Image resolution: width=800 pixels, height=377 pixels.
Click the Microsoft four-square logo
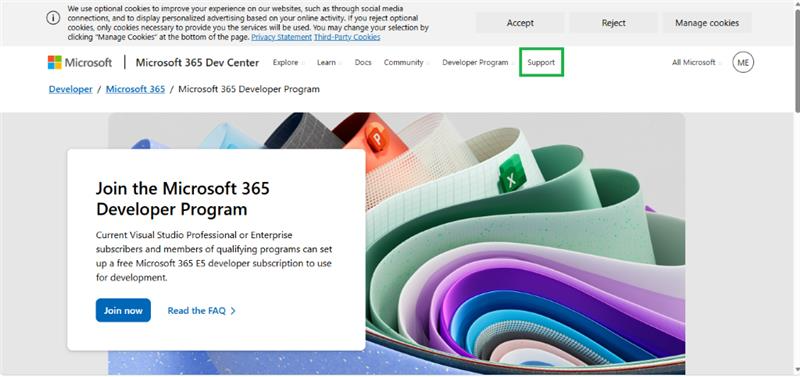pyautogui.click(x=55, y=62)
